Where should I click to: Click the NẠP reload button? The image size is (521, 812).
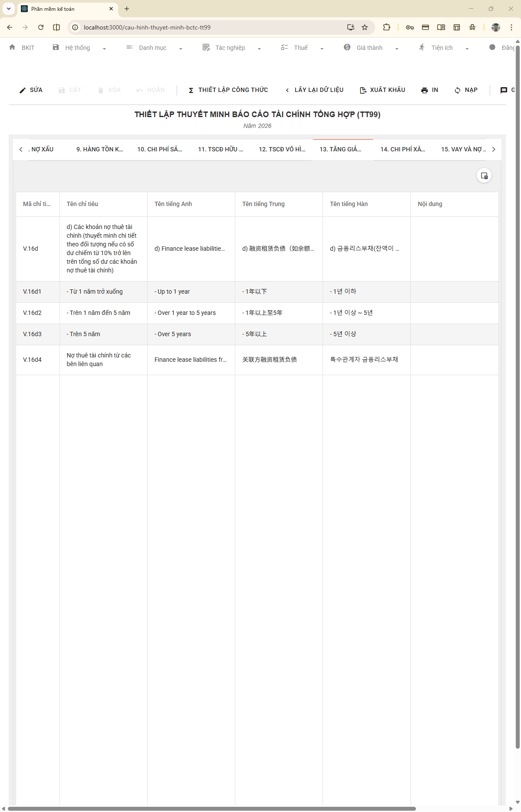(x=466, y=90)
